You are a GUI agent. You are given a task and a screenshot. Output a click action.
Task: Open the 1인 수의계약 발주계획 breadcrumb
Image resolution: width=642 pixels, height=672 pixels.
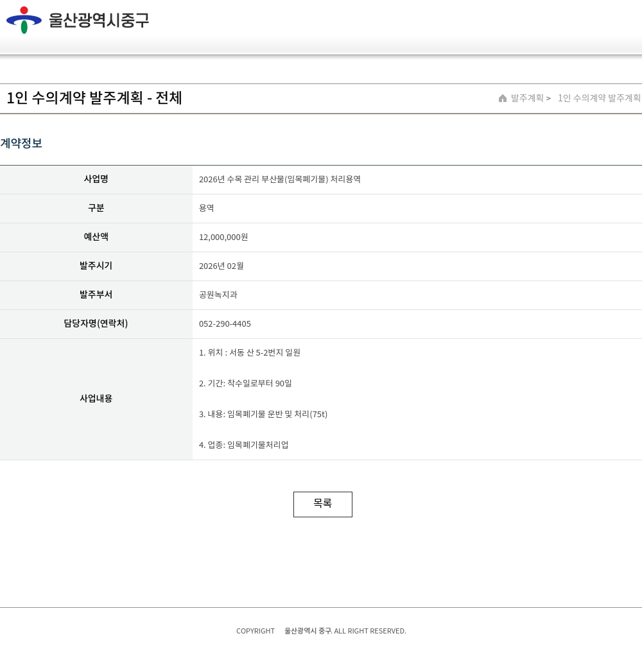[x=599, y=98]
